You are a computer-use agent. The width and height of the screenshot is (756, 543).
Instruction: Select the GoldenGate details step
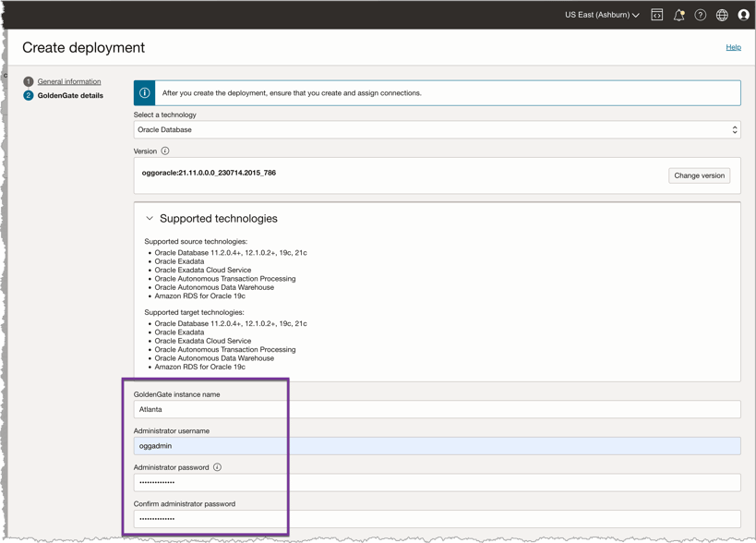tap(70, 95)
